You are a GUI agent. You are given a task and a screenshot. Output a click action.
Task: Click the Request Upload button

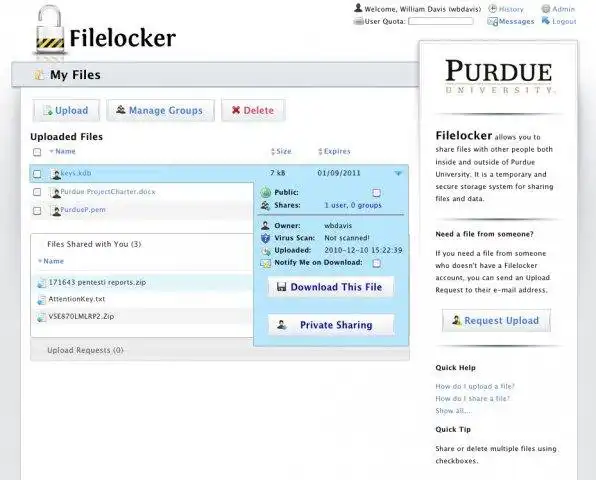(496, 320)
